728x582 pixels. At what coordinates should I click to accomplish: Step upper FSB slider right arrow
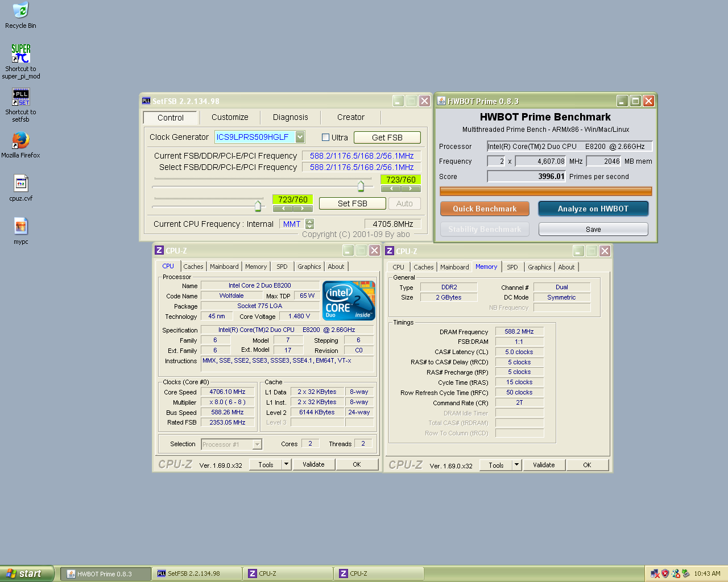click(x=411, y=189)
